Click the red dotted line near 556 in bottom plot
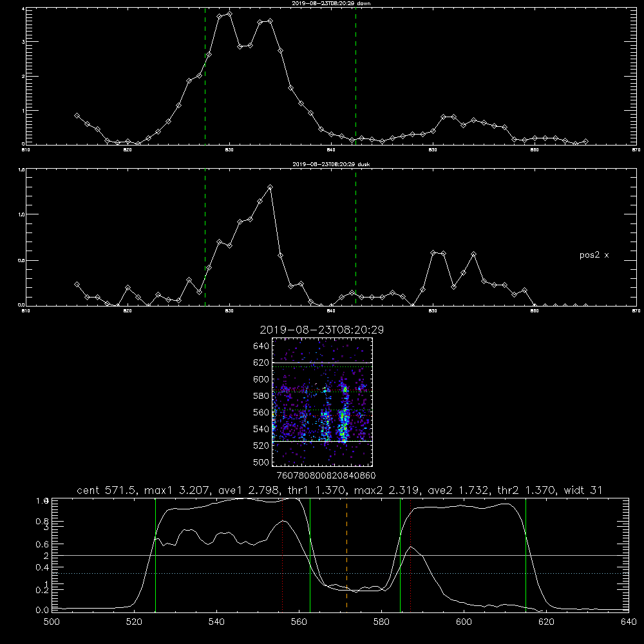The width and height of the screenshot is (644, 644). 283,554
